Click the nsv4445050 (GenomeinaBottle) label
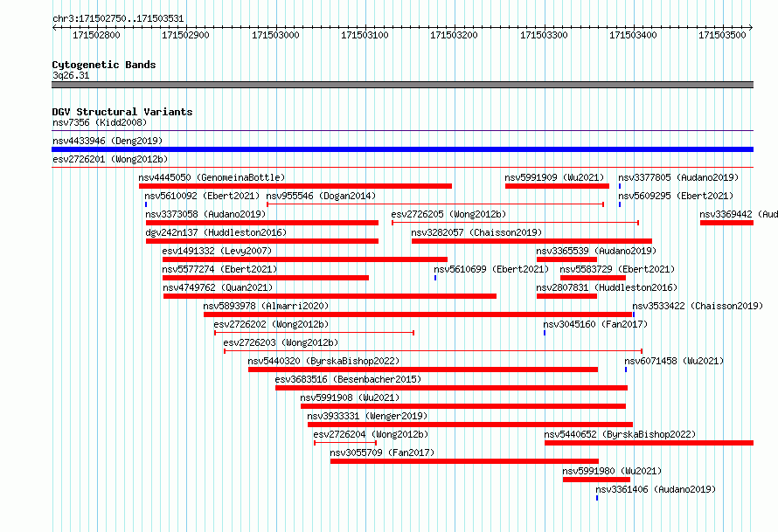778x532 pixels. pyautogui.click(x=212, y=177)
